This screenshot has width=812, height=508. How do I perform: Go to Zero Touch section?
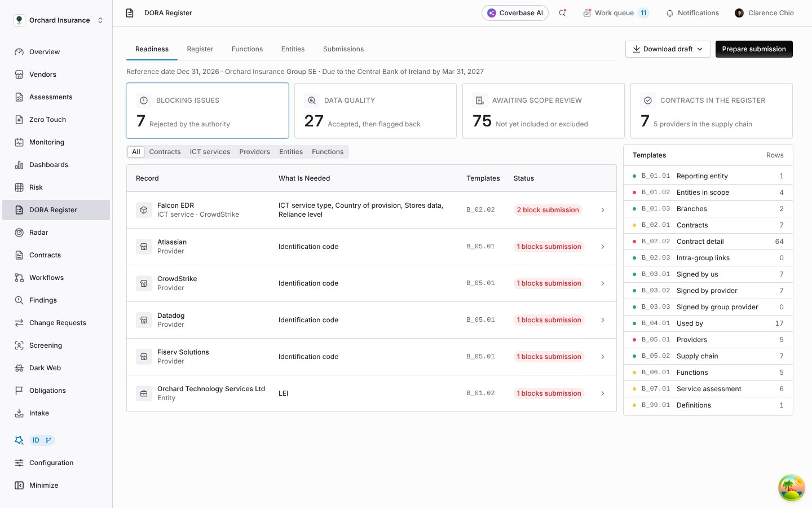coord(56,120)
